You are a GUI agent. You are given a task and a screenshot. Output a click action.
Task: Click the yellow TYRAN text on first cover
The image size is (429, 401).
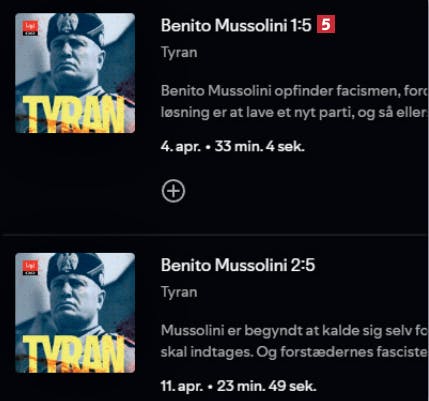[74, 113]
